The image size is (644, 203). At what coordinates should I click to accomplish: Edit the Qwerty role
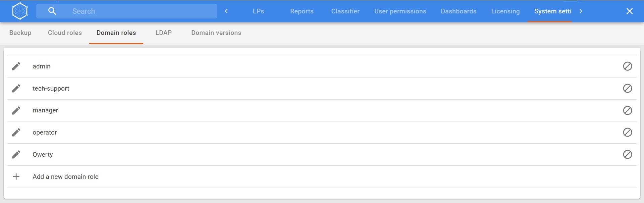[16, 155]
